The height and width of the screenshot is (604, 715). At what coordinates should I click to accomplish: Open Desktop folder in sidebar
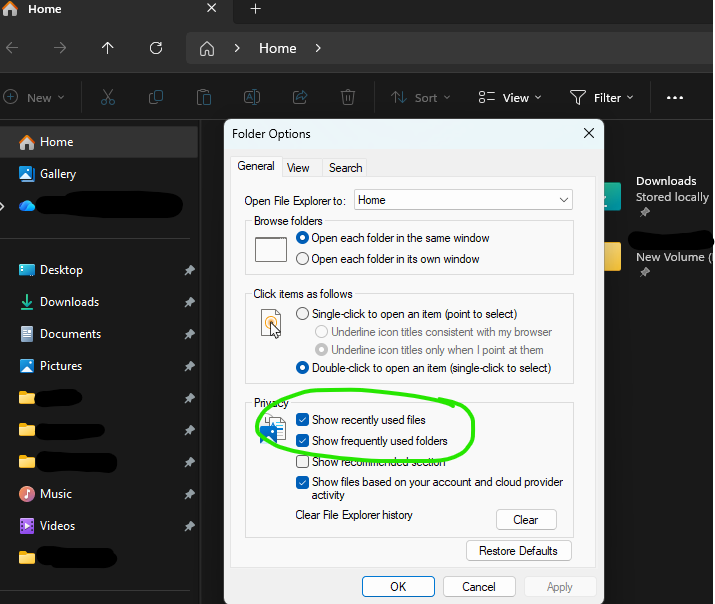50,270
